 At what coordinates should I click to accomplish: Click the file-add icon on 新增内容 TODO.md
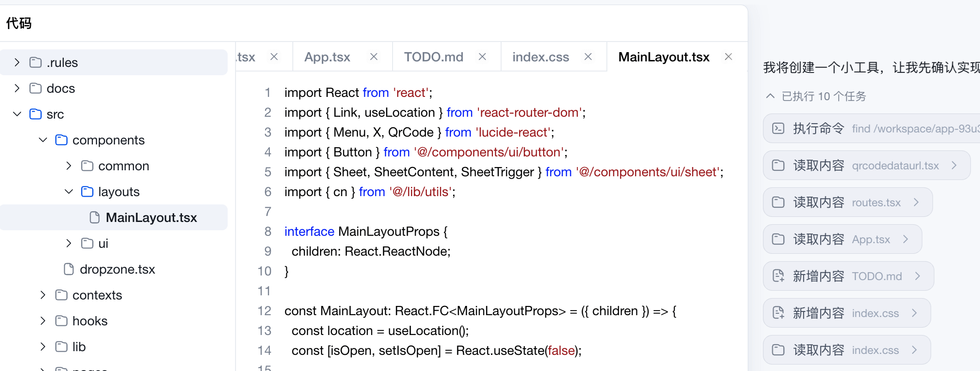(778, 276)
